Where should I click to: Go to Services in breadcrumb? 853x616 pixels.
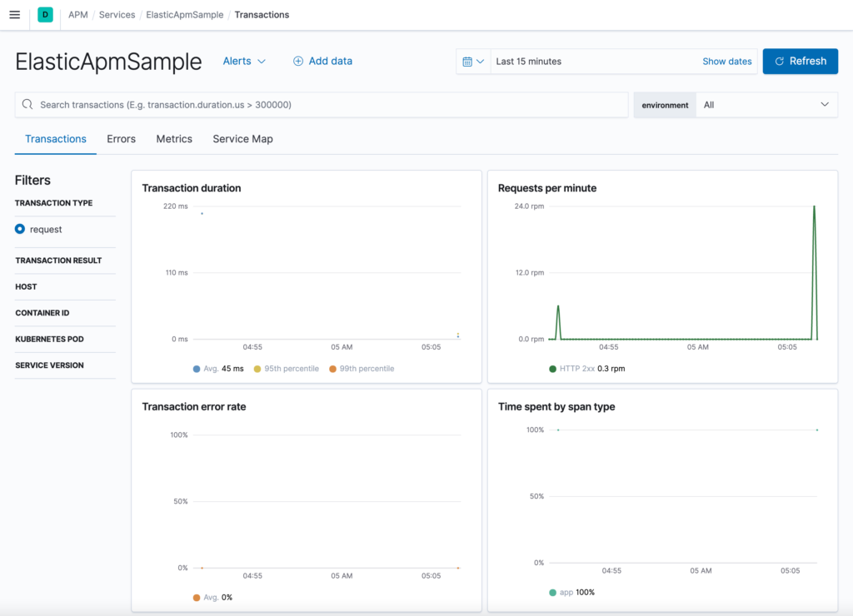click(x=117, y=15)
